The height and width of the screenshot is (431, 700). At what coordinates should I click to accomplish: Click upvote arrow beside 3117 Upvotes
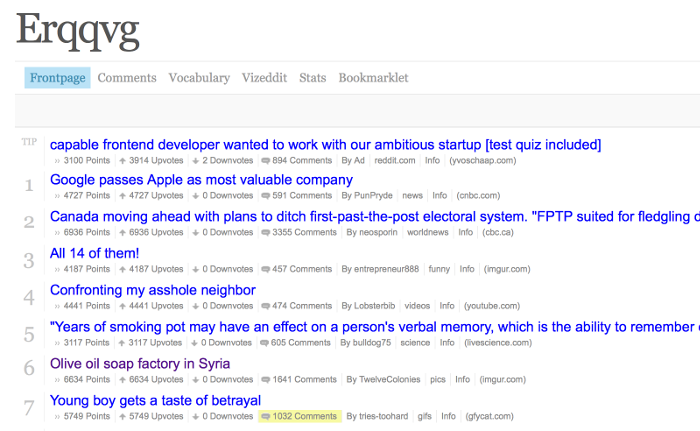tap(122, 343)
